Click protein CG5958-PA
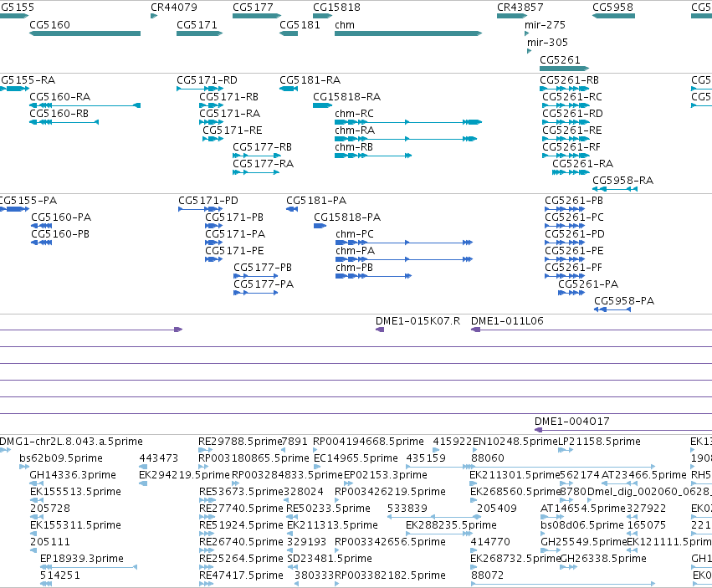Screen dimensions: 712x588 pos(612,309)
